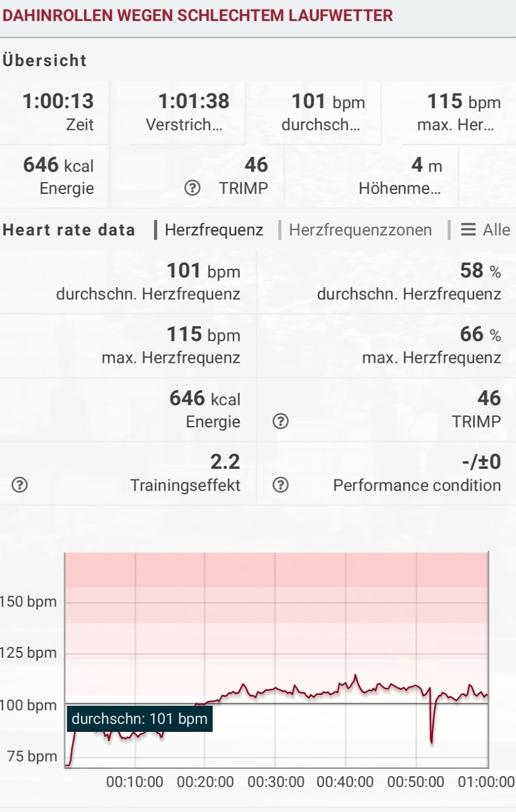Tap help icon next to TRIMP under heart rate data
This screenshot has height=812, width=516.
281,421
